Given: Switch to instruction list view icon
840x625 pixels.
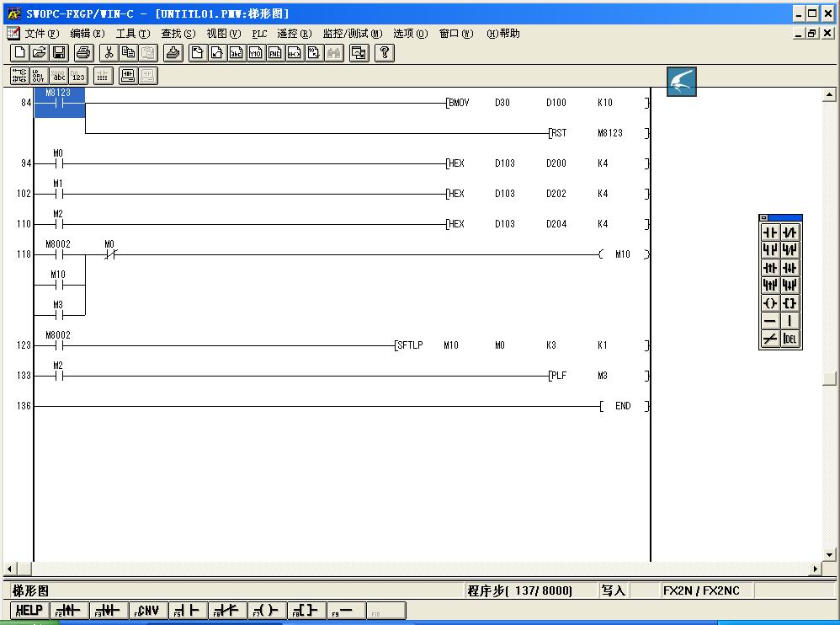Looking at the screenshot, I should click(x=39, y=76).
